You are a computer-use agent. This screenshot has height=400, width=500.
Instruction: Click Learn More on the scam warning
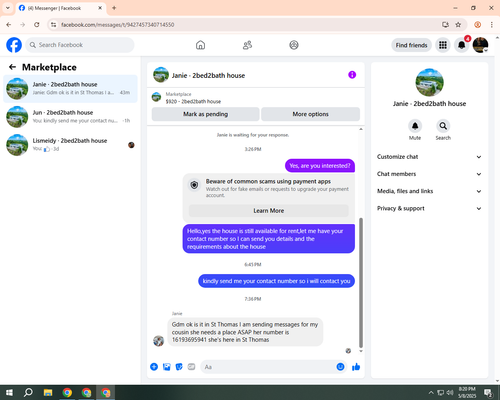pos(269,211)
